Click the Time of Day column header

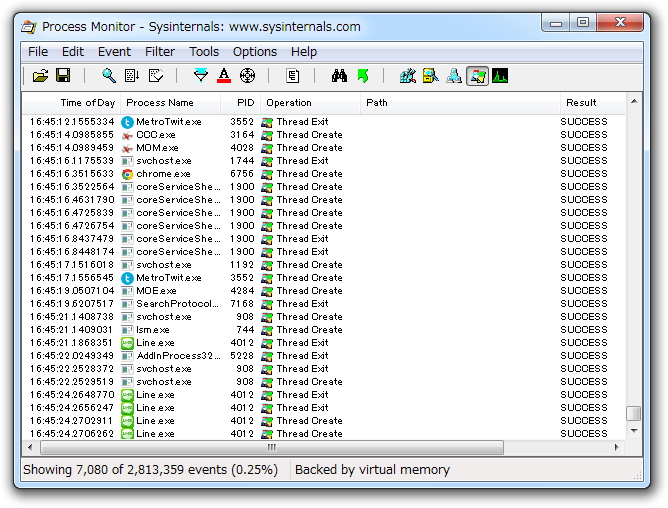pos(72,103)
